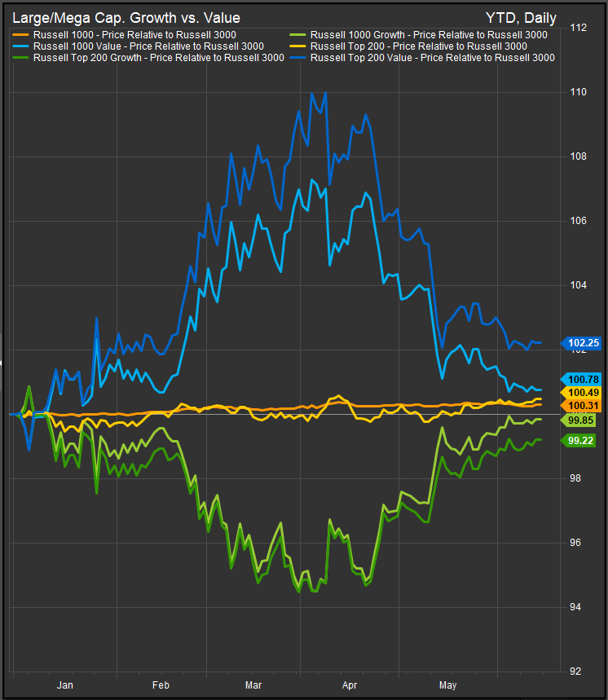Select the orange Russell 1000 legend line swatch
Image resolution: width=608 pixels, height=700 pixels.
point(20,35)
